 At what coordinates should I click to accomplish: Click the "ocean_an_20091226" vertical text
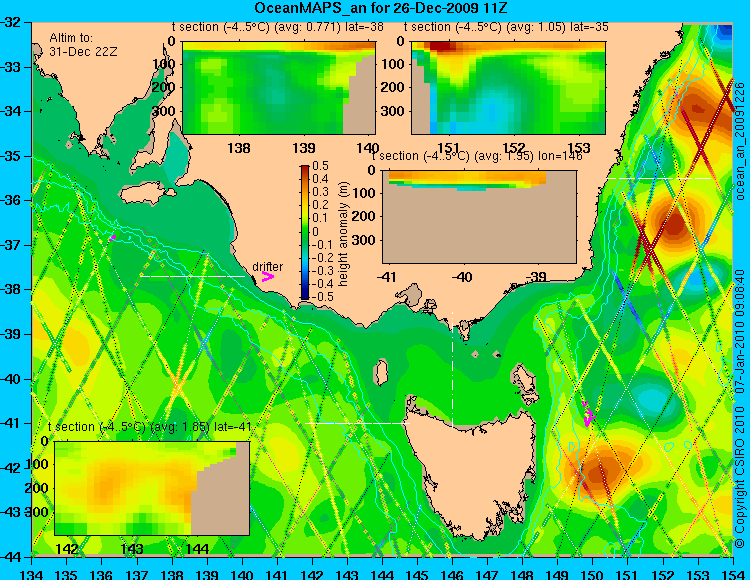(x=740, y=141)
